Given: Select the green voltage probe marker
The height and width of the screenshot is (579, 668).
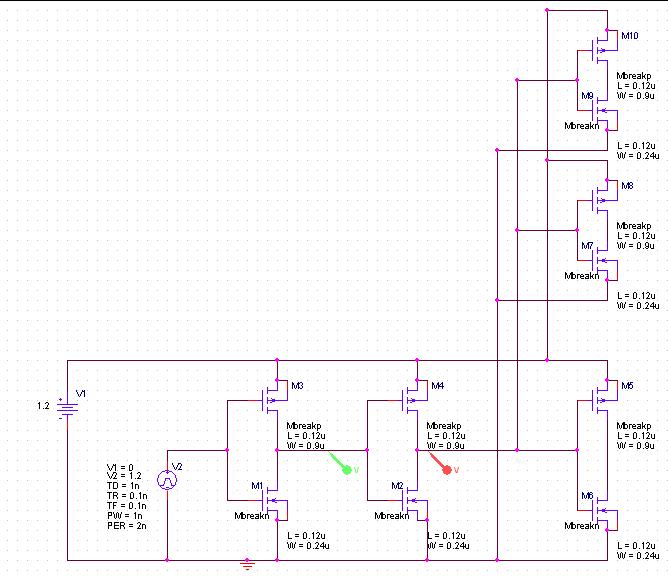Looking at the screenshot, I should tap(346, 465).
